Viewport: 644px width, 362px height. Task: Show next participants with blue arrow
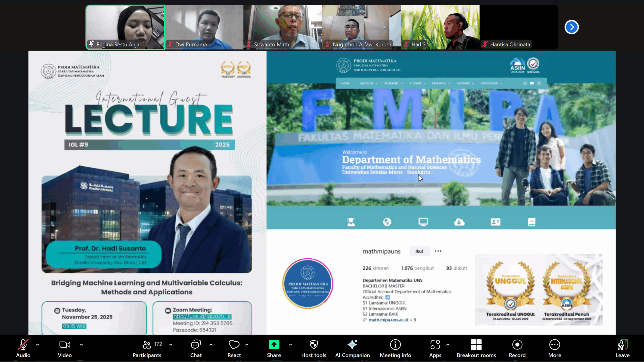[x=572, y=27]
